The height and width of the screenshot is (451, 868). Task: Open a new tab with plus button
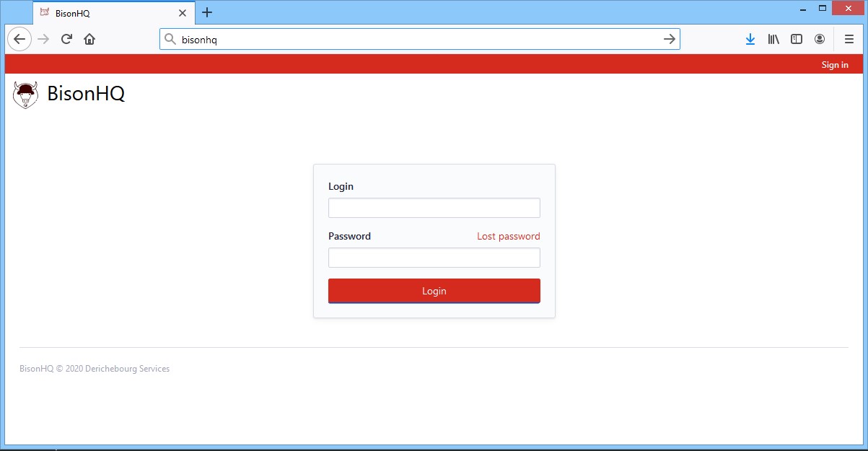pyautogui.click(x=207, y=12)
